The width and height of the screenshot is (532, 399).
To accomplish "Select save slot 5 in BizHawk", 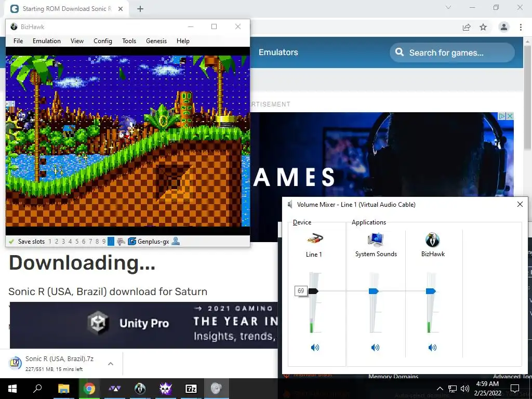I will pos(77,242).
